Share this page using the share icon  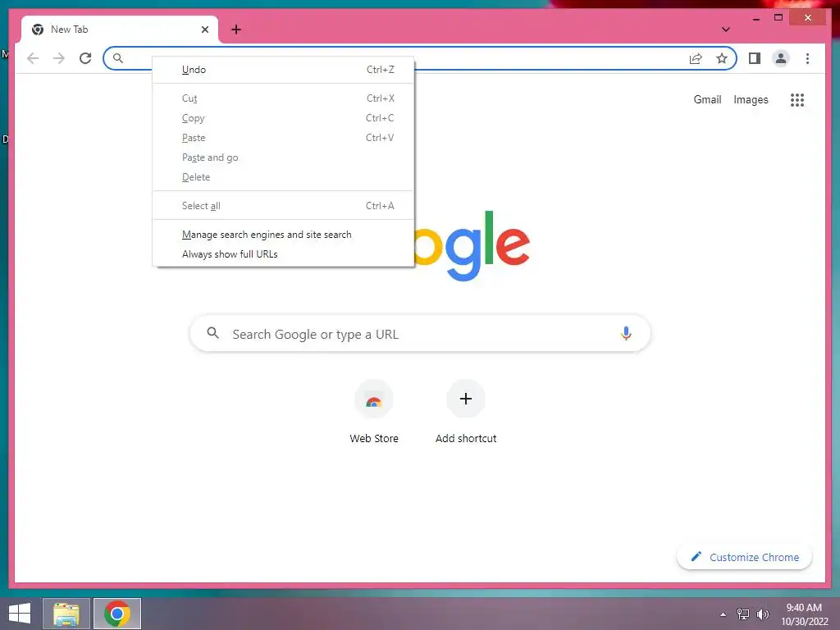point(696,58)
